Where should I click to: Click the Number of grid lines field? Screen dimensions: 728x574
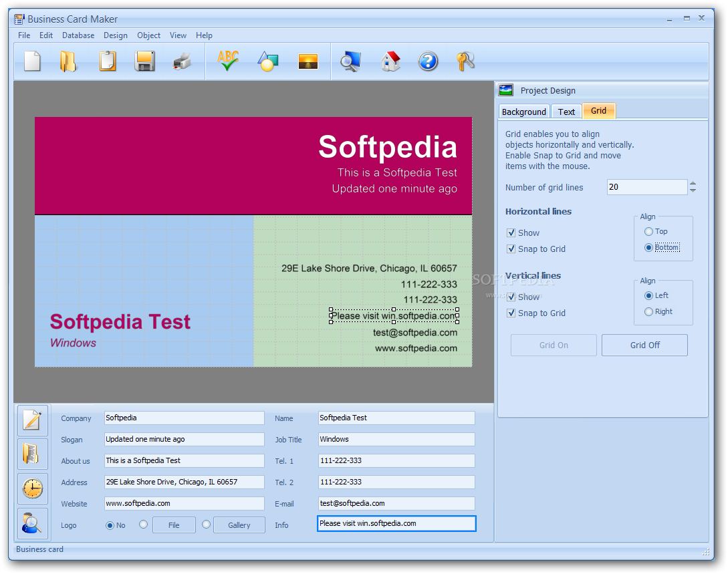646,187
